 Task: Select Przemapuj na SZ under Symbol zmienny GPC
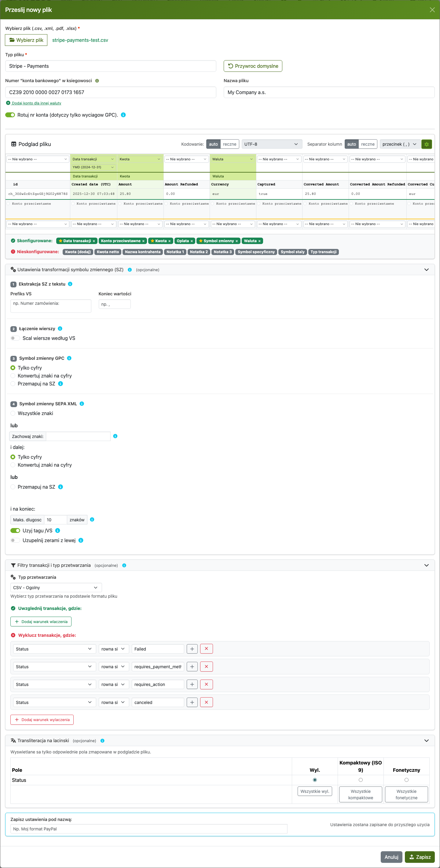[x=13, y=384]
